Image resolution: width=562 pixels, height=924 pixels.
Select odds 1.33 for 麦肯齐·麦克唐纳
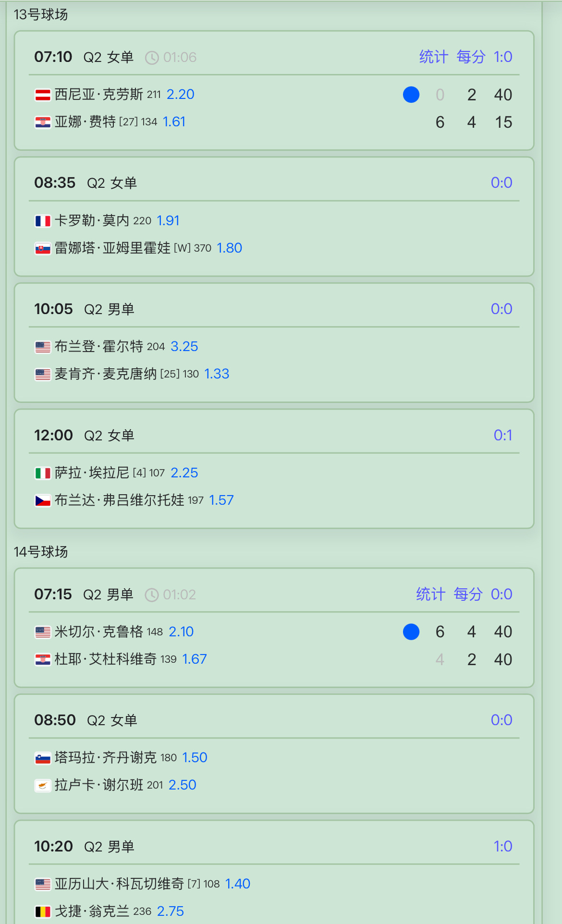(217, 374)
